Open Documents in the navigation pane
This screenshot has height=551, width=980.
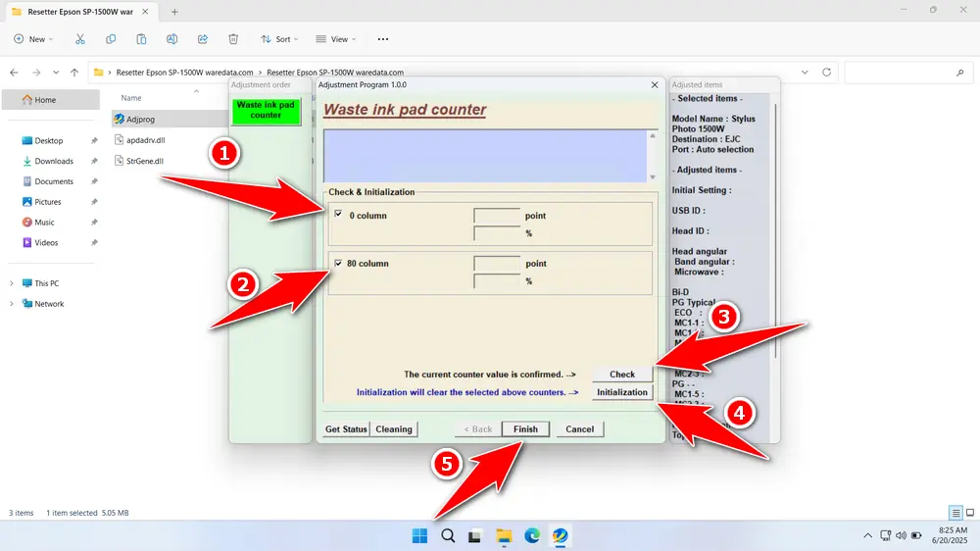53,181
